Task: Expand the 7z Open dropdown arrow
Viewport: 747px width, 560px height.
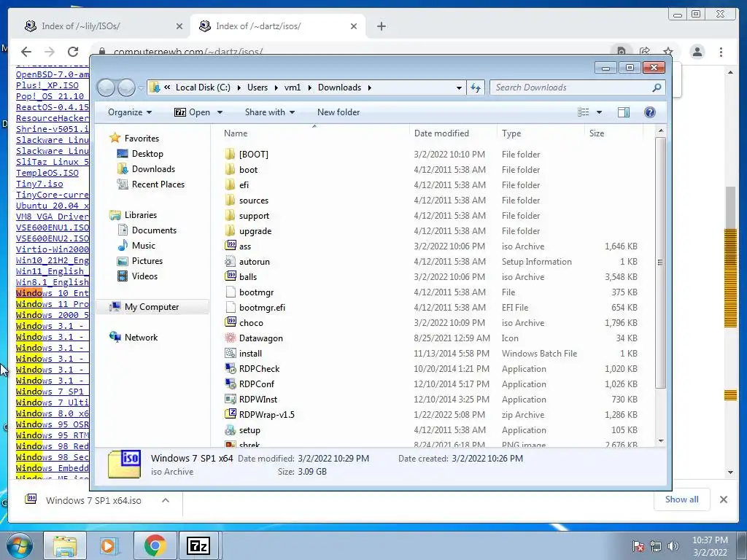Action: (x=220, y=112)
